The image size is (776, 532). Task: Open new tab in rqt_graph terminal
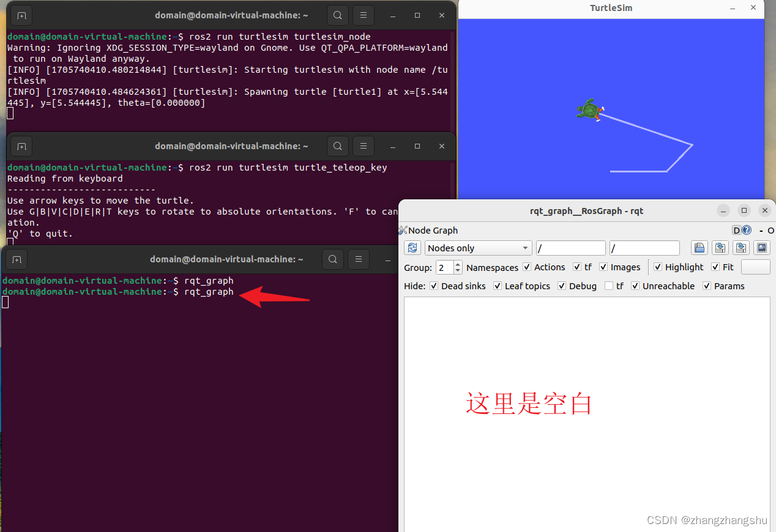17,259
